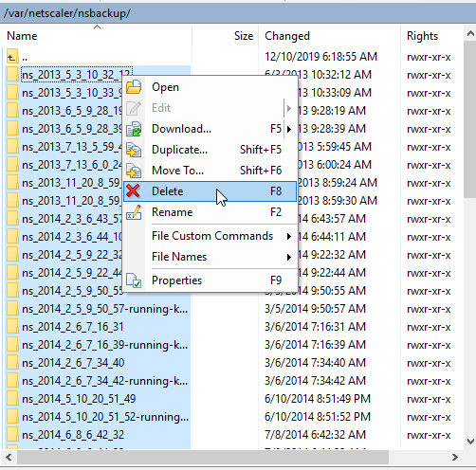This screenshot has height=470, width=476.
Task: Expand the File Names submenu
Action: tap(210, 257)
